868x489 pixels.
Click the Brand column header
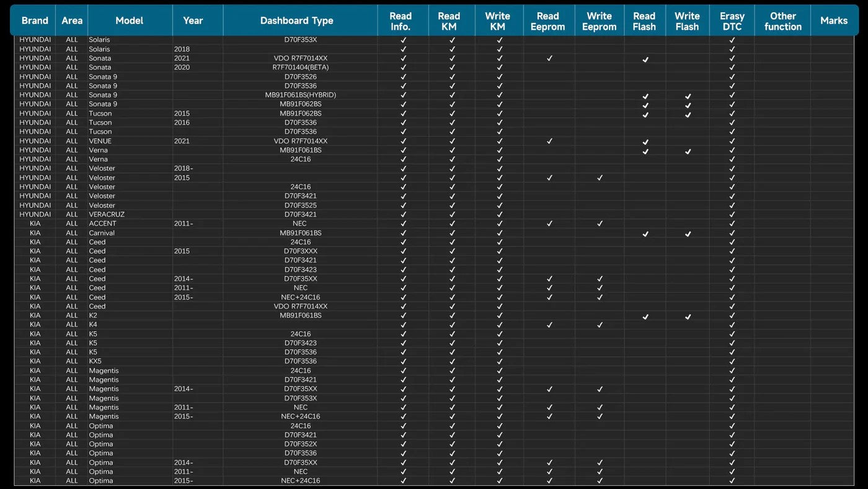click(x=35, y=20)
